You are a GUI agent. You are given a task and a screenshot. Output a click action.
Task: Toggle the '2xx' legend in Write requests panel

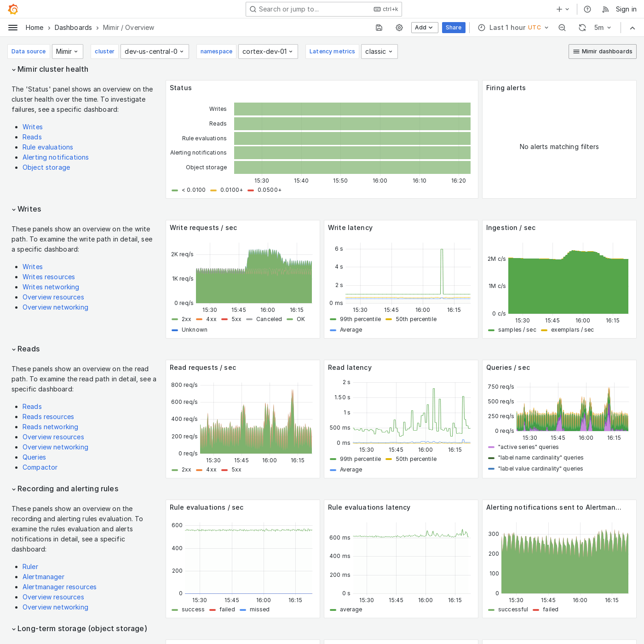pyautogui.click(x=186, y=319)
